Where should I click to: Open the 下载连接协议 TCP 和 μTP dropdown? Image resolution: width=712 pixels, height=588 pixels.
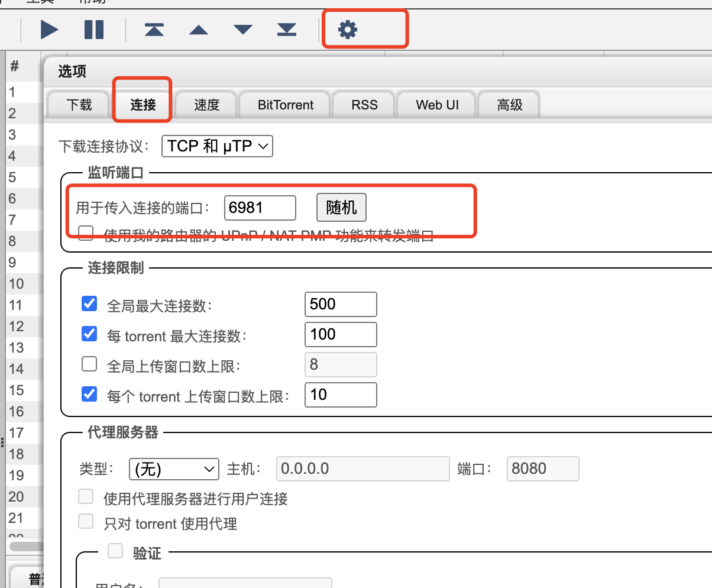click(217, 146)
